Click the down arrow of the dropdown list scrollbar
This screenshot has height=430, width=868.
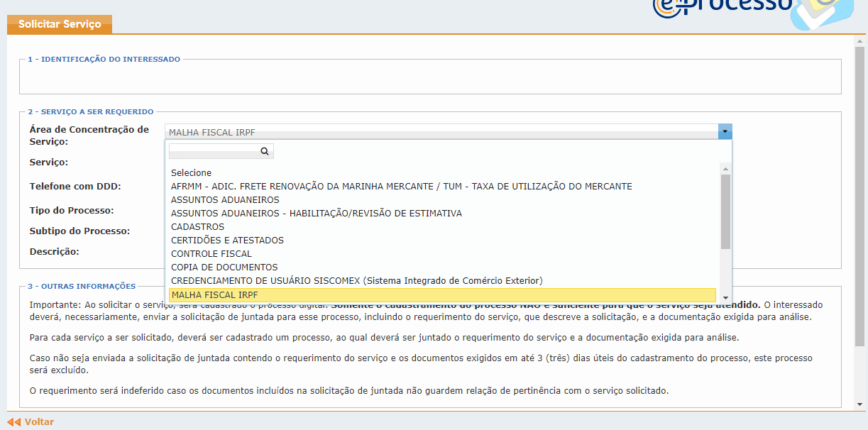725,297
